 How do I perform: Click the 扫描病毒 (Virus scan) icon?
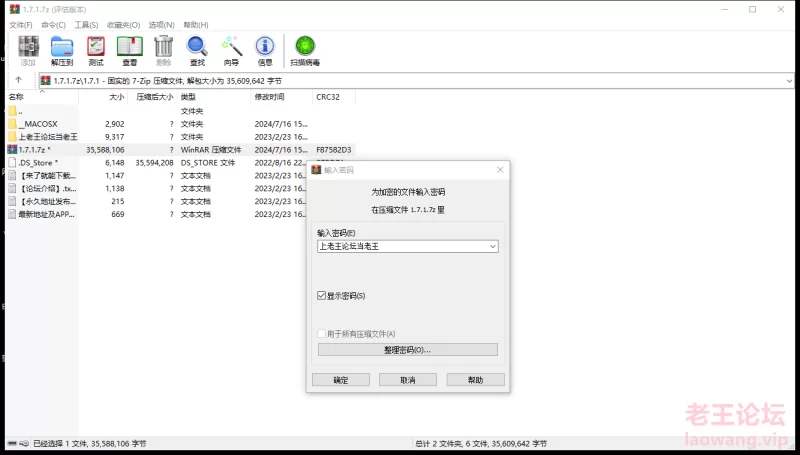305,46
